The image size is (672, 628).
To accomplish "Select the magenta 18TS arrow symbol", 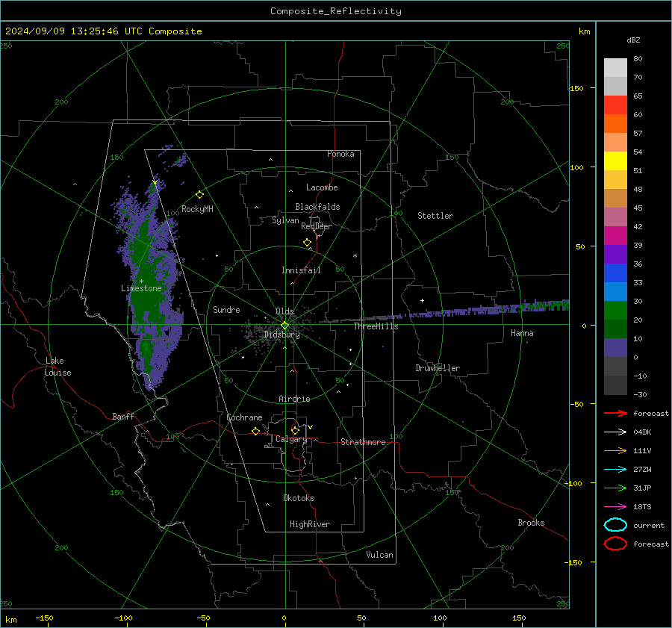I will (615, 507).
